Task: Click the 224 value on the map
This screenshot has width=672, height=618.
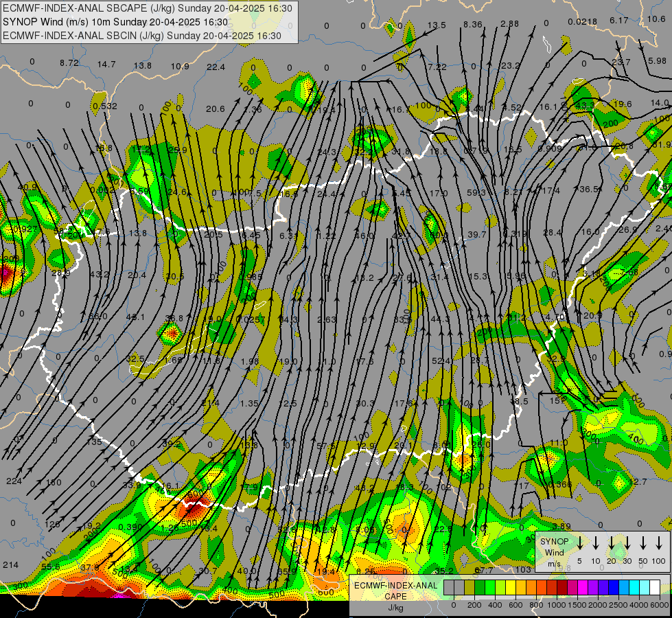Action: pyautogui.click(x=14, y=481)
